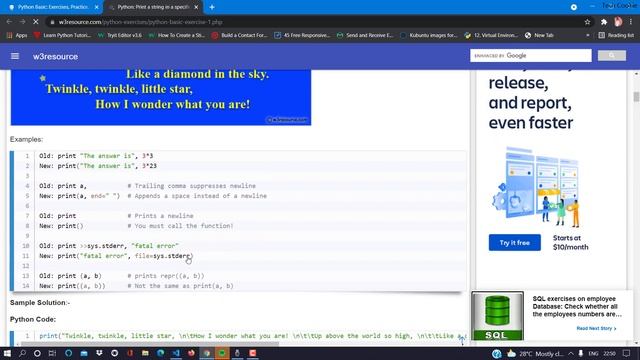The height and width of the screenshot is (360, 640).
Task: Click the Jira ad project board illustration
Action: pos(536,187)
